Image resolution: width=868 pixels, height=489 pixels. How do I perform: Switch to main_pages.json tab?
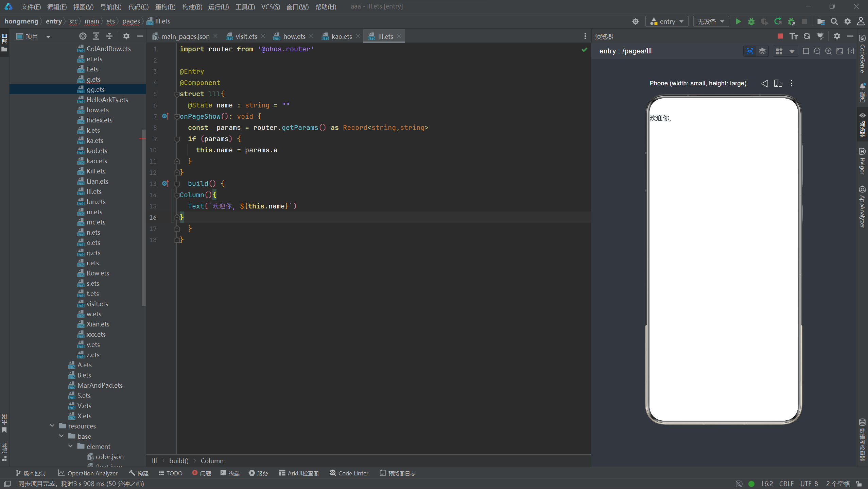point(185,36)
